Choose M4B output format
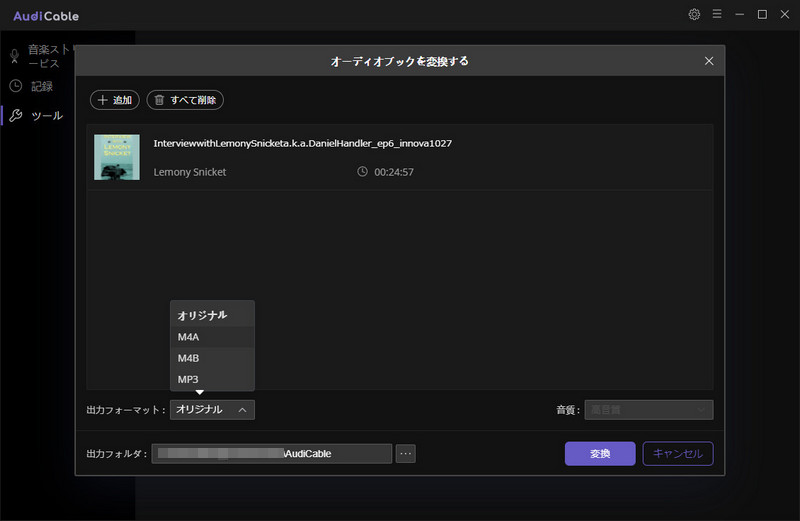800x521 pixels. tap(212, 358)
